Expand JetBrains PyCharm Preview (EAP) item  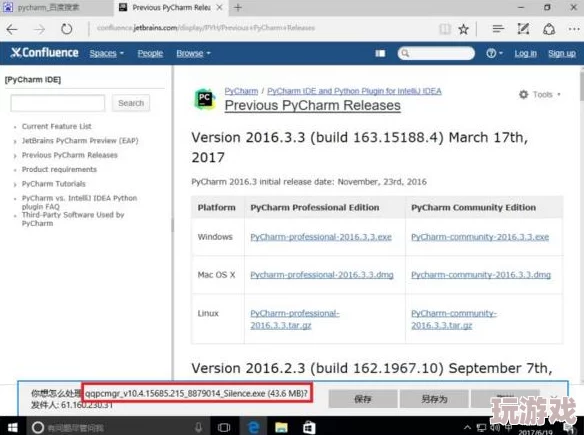pos(80,140)
